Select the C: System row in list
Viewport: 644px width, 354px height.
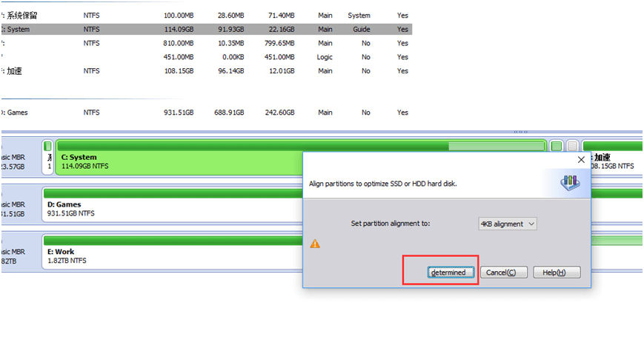click(x=206, y=30)
